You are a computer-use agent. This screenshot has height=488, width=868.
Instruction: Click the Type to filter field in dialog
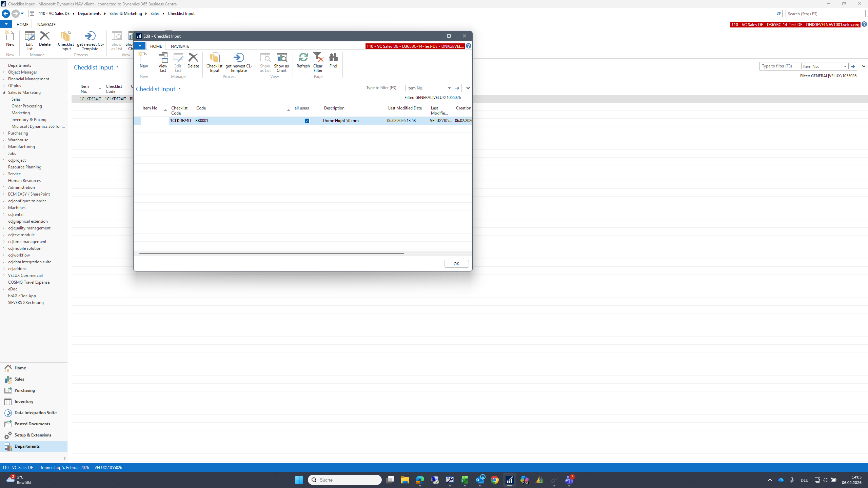point(385,88)
